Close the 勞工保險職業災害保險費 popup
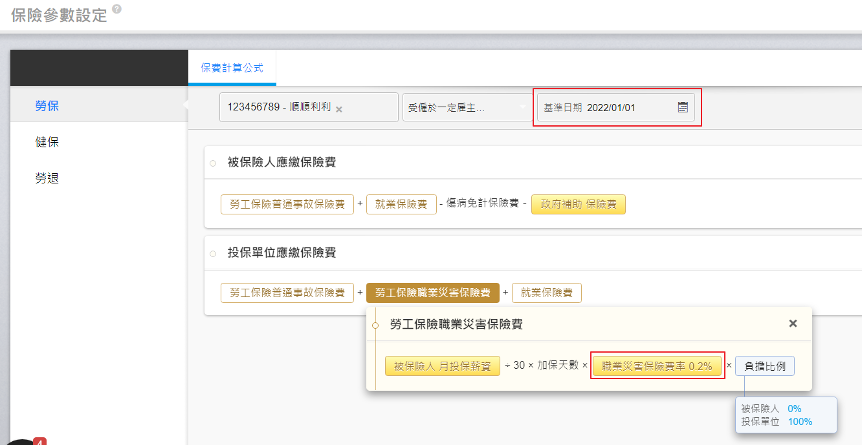This screenshot has height=445, width=862. coord(793,324)
